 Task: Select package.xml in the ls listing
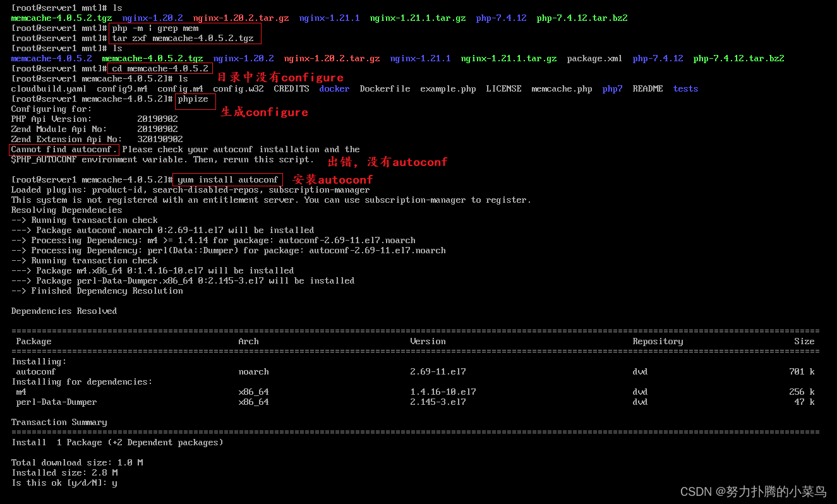click(x=594, y=59)
